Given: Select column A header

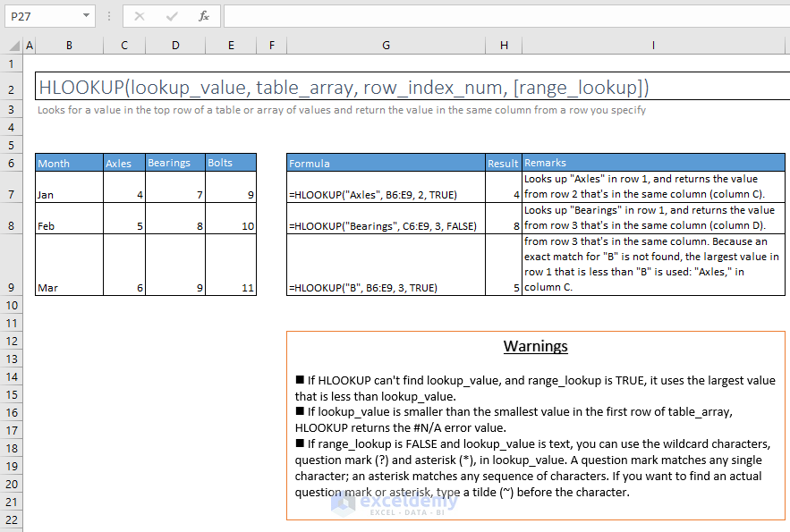Looking at the screenshot, I should tap(30, 46).
